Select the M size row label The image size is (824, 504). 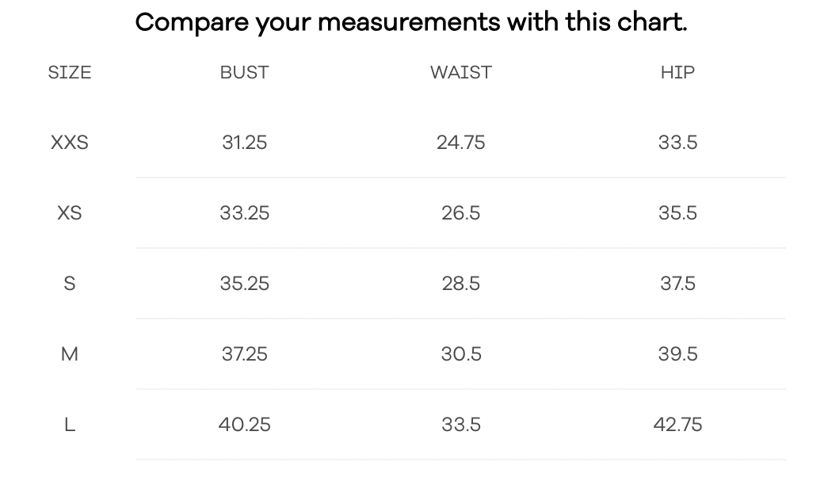[x=70, y=354]
